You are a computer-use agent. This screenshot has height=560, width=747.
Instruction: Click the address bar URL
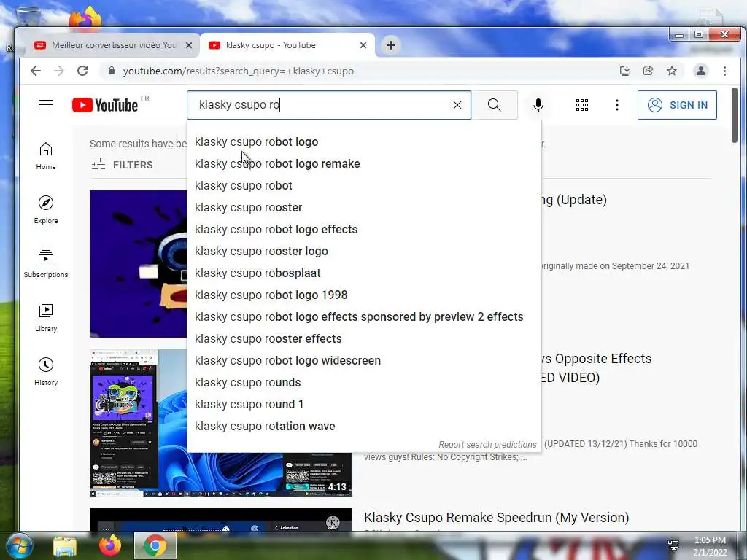(x=239, y=71)
